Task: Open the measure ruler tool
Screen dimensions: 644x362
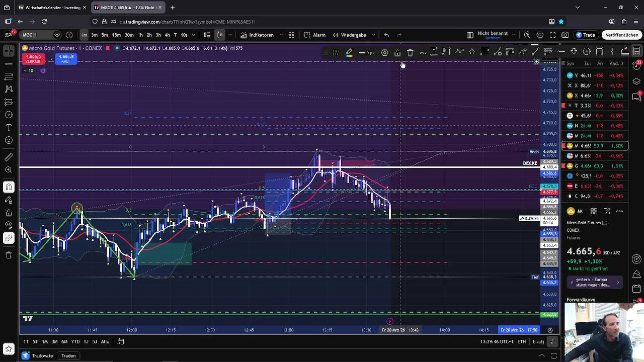Action: pos(9,157)
